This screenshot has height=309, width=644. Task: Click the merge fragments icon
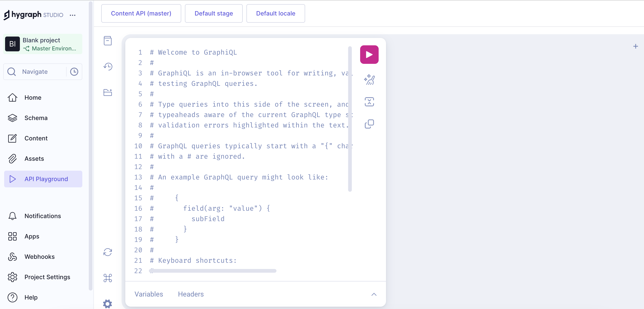(369, 102)
